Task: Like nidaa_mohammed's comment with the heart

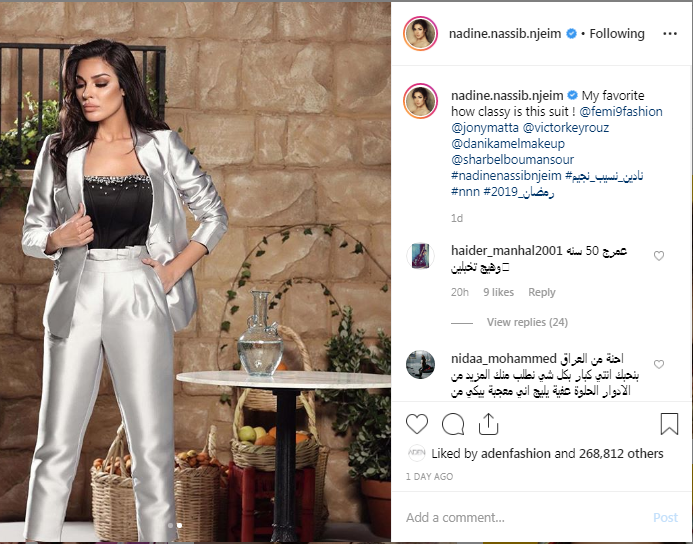Action: (x=659, y=364)
